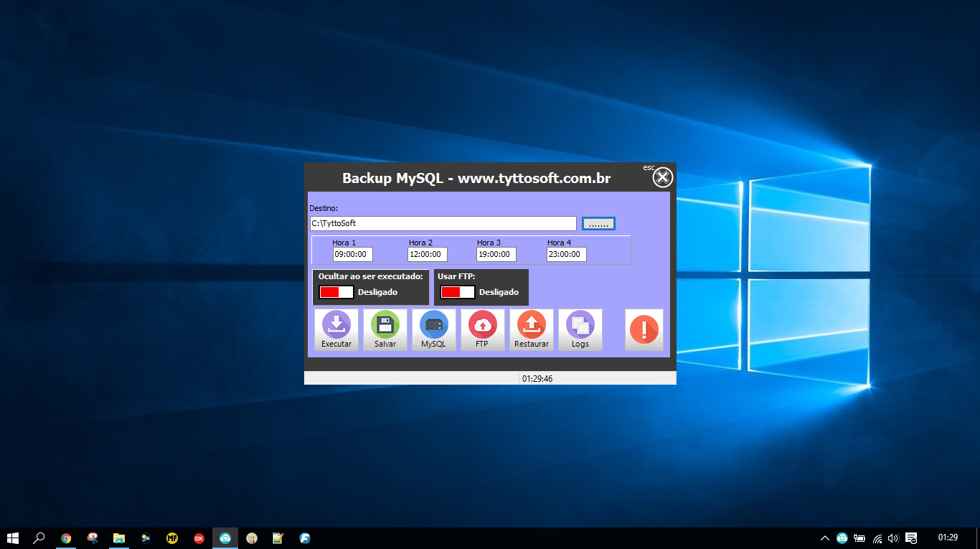Click the Hora 3 time field 19:00:00
The height and width of the screenshot is (549, 980).
pyautogui.click(x=496, y=254)
